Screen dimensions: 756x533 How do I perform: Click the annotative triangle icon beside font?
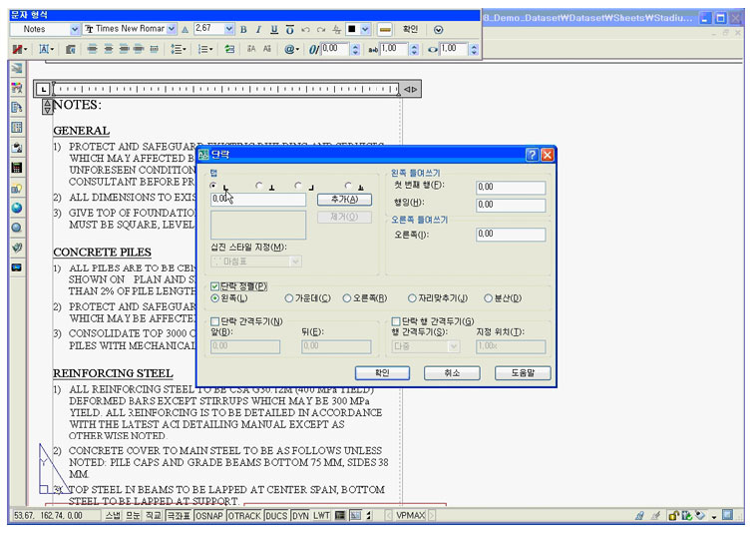pyautogui.click(x=186, y=29)
